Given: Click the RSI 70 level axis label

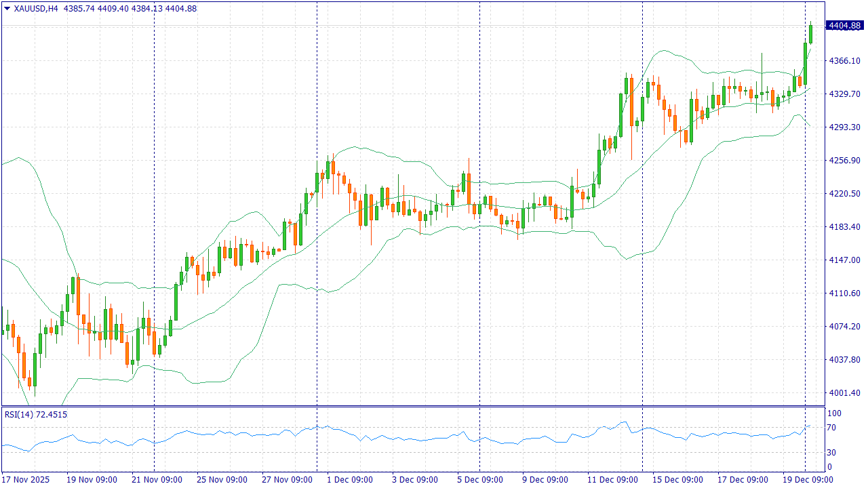Looking at the screenshot, I should coord(833,428).
